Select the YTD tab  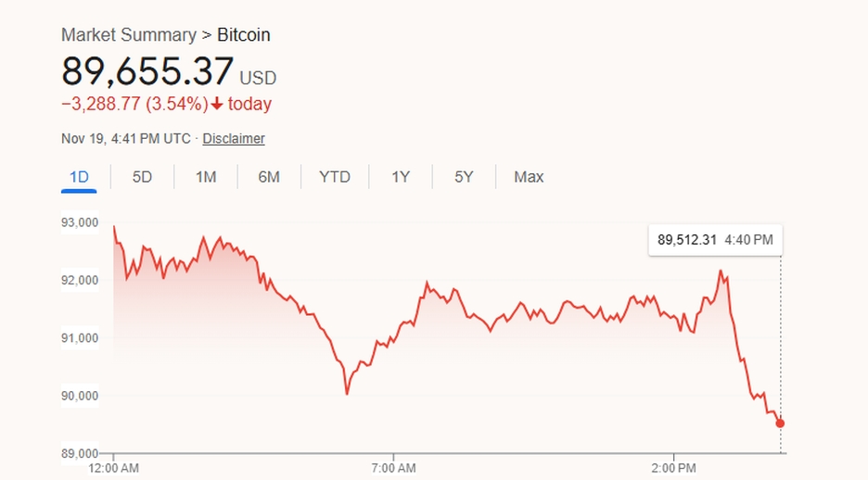point(335,176)
